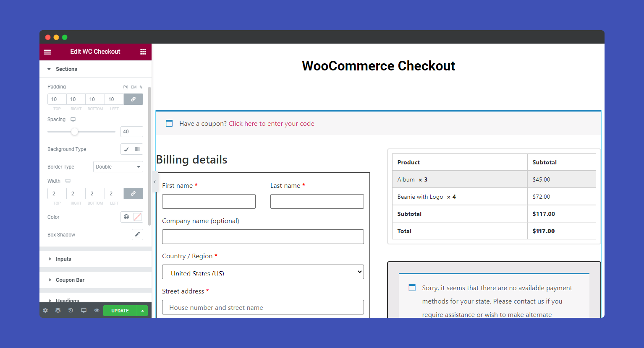Viewport: 644px width, 348px height.
Task: Toggle linked values for Padding
Action: pos(133,99)
